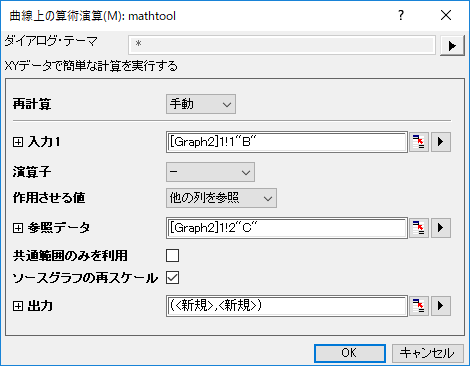470x366 pixels.
Task: Click the OK button
Action: click(350, 353)
